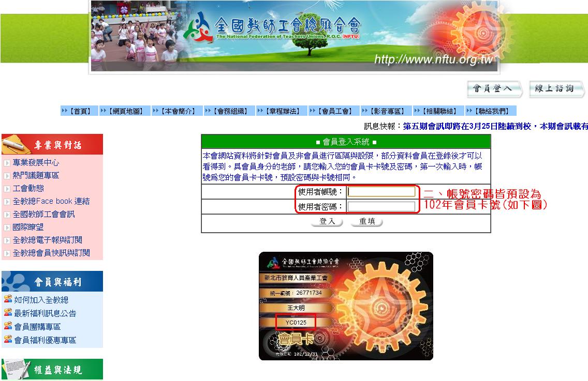Screen dimensions: 588x381
Task: Open the 首頁 menu item
Action: click(80, 111)
